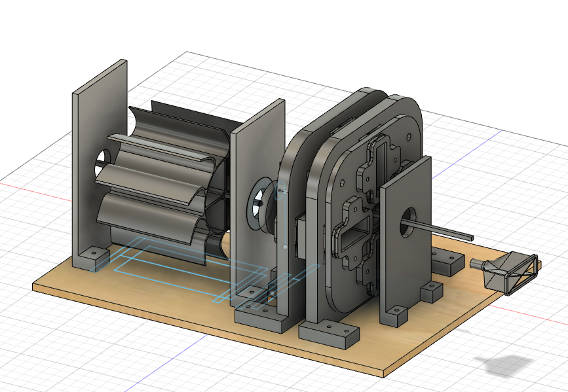Pick the tall leftmost support plate
This screenshot has height=392, width=568.
click(x=100, y=163)
